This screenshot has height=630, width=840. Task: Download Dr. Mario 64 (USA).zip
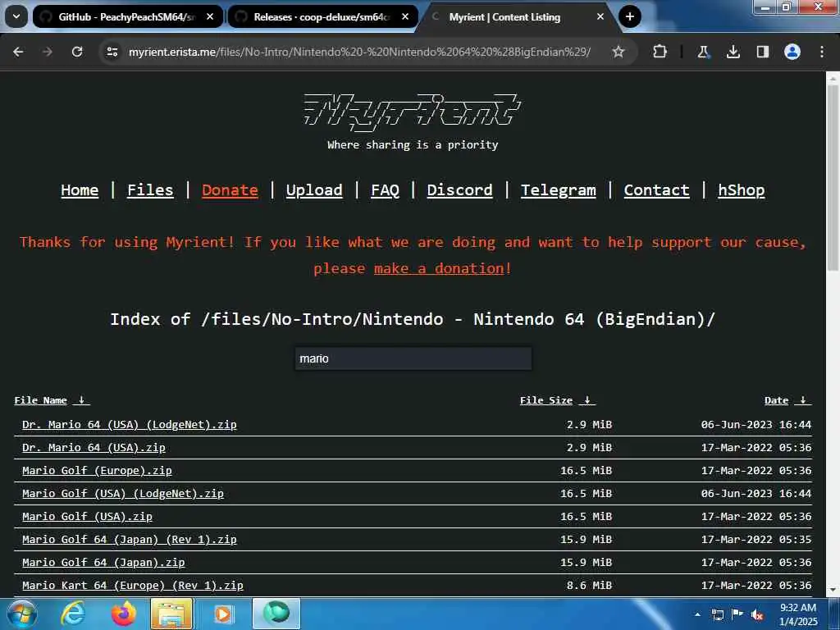(94, 447)
